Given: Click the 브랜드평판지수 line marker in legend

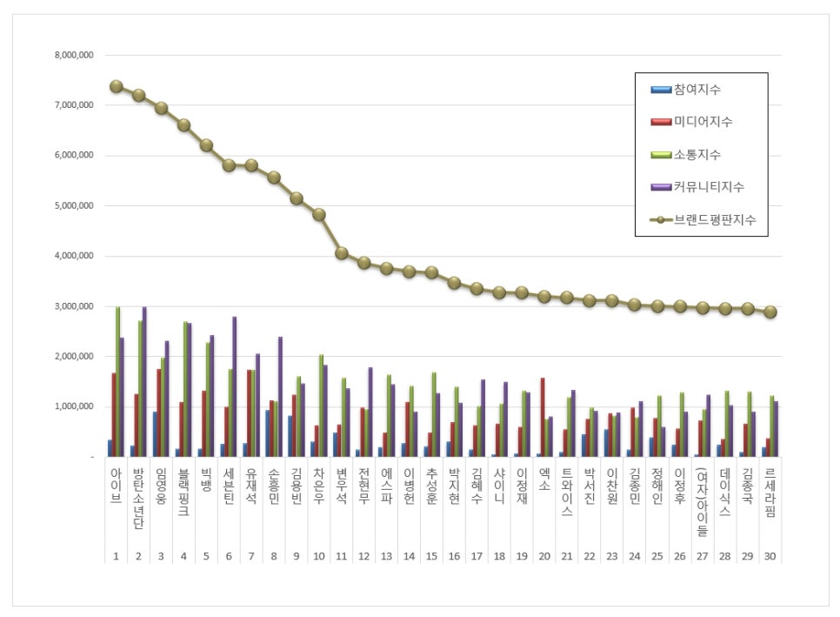Looking at the screenshot, I should [661, 220].
